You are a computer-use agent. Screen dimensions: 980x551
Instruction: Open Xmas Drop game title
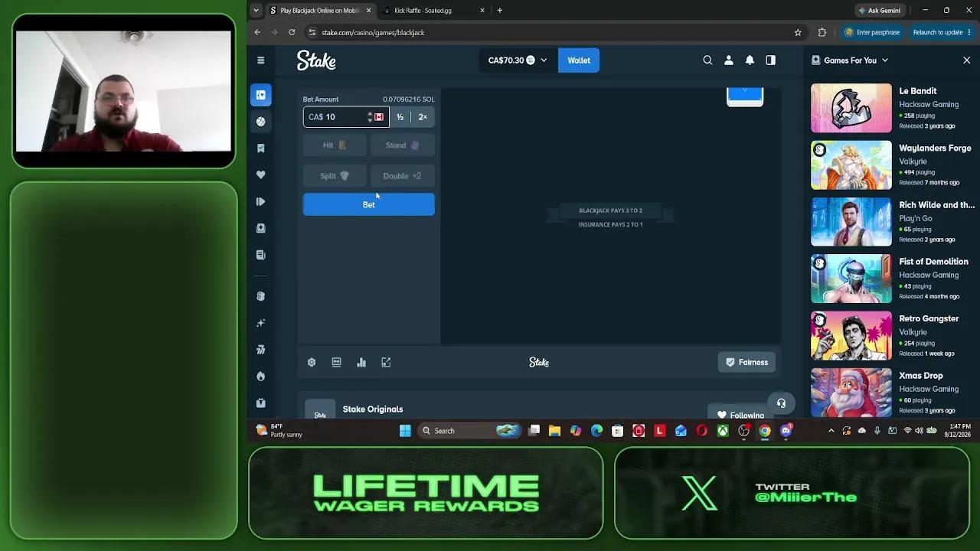[x=921, y=376]
